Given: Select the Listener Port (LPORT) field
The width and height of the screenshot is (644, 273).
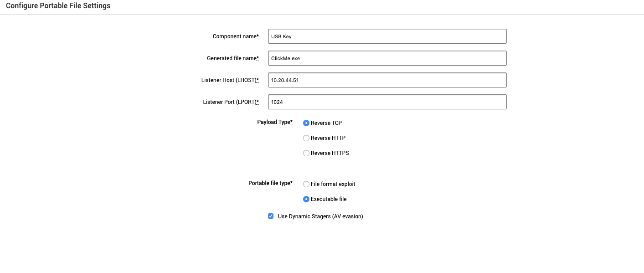Looking at the screenshot, I should pyautogui.click(x=387, y=102).
